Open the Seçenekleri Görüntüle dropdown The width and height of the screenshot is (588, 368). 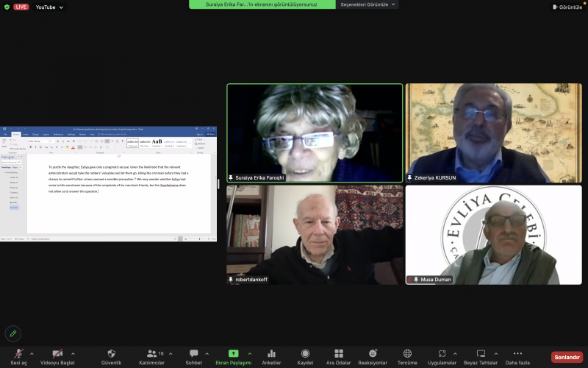pyautogui.click(x=368, y=4)
